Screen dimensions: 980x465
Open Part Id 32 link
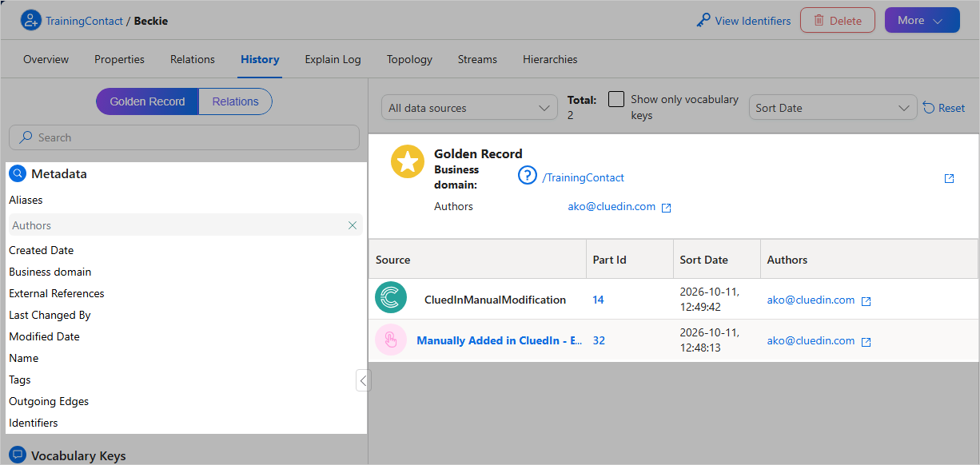coord(599,340)
